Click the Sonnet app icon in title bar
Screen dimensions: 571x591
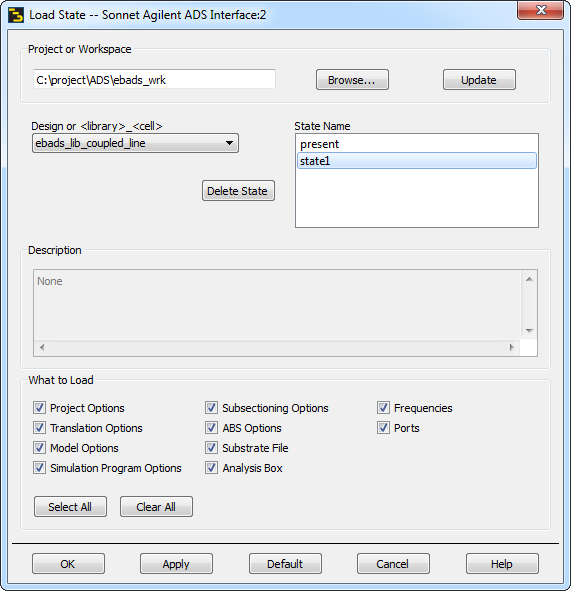pos(15,15)
